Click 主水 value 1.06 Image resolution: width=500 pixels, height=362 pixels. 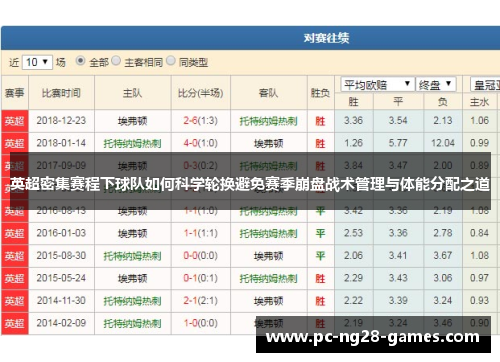[479, 121]
